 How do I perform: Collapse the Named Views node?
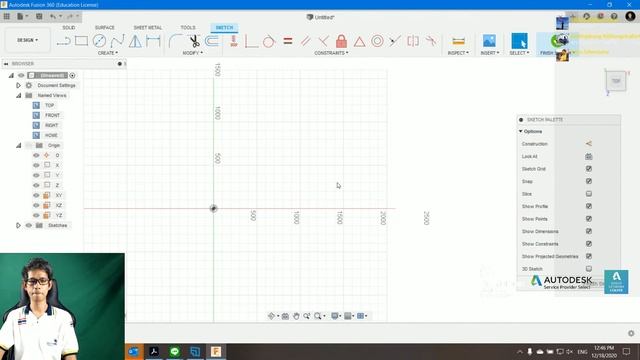click(x=18, y=96)
